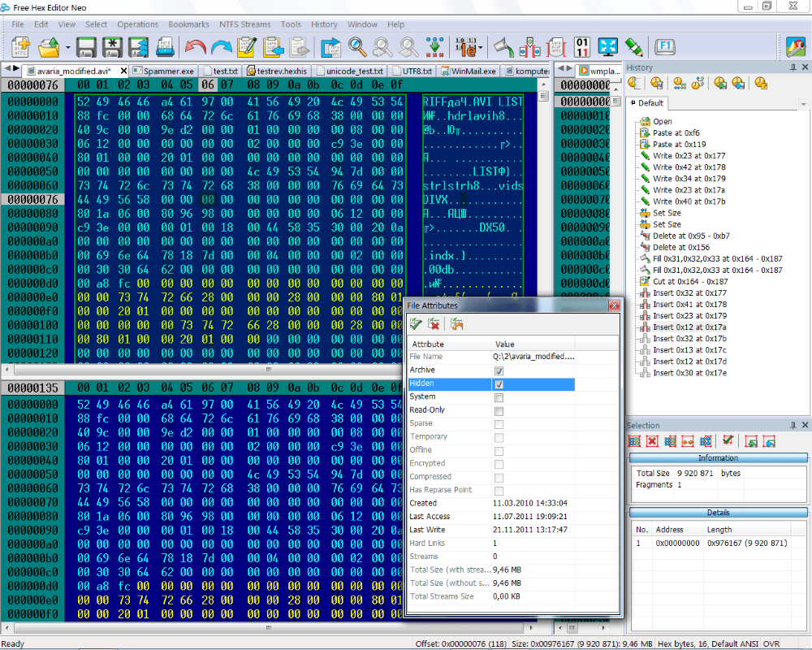Click the fill bucket toolbar icon
The width and height of the screenshot is (812, 650).
pos(503,47)
